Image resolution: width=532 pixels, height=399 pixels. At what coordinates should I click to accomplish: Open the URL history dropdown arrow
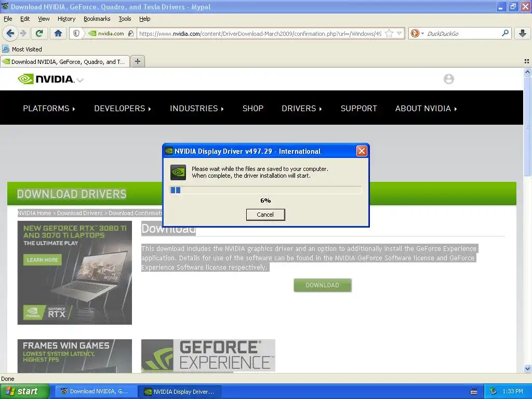pos(400,33)
